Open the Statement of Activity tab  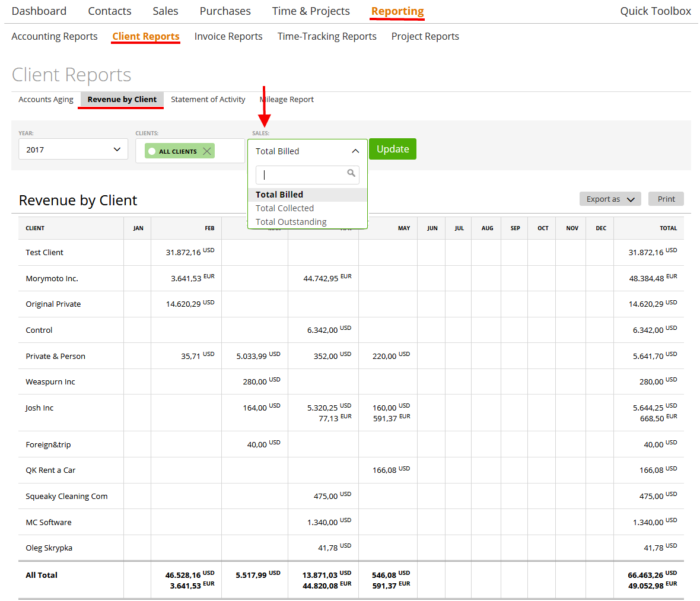[208, 99]
